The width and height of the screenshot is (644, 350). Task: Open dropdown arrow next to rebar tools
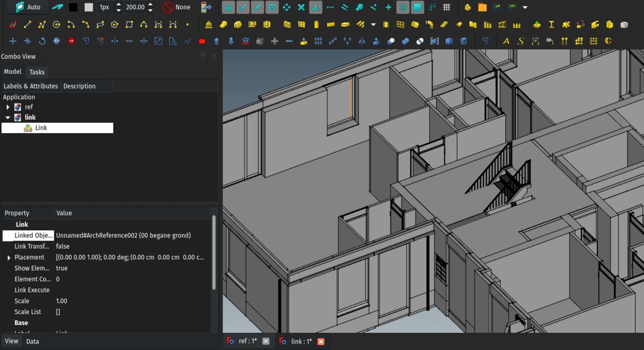(373, 25)
